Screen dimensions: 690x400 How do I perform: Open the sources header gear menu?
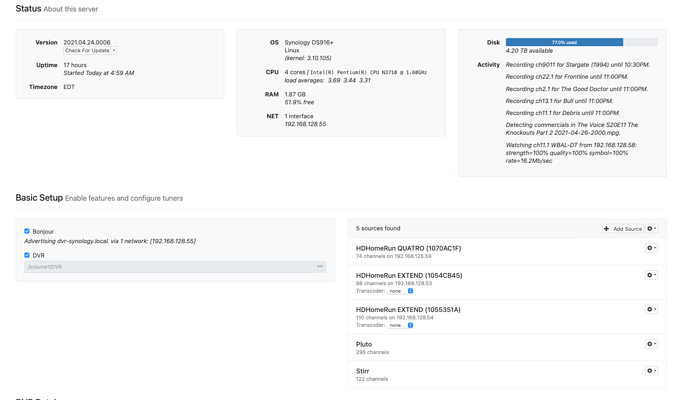pos(651,229)
